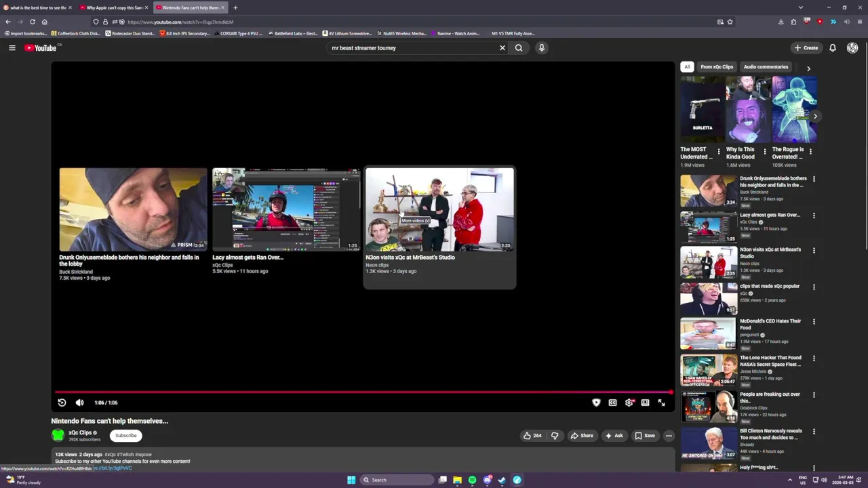Subscribe to xQc Clips
868x488 pixels.
[x=125, y=436]
